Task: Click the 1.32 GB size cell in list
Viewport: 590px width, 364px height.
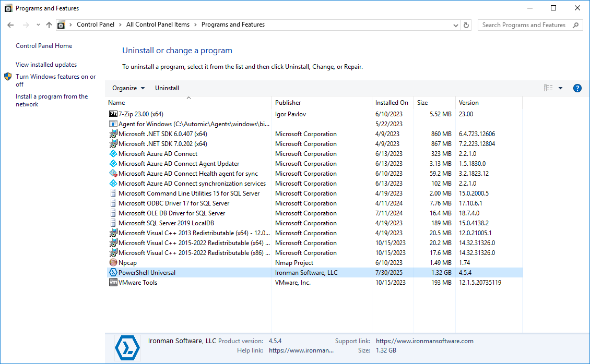Action: tap(441, 273)
